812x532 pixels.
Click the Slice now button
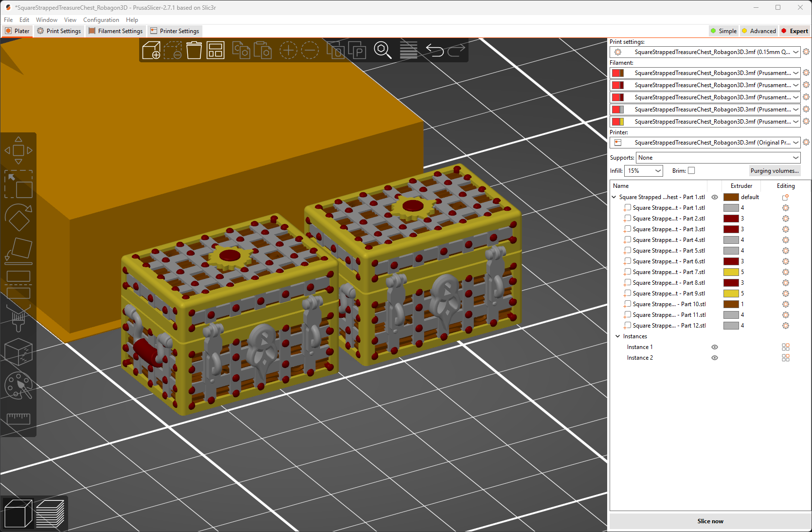pyautogui.click(x=710, y=521)
